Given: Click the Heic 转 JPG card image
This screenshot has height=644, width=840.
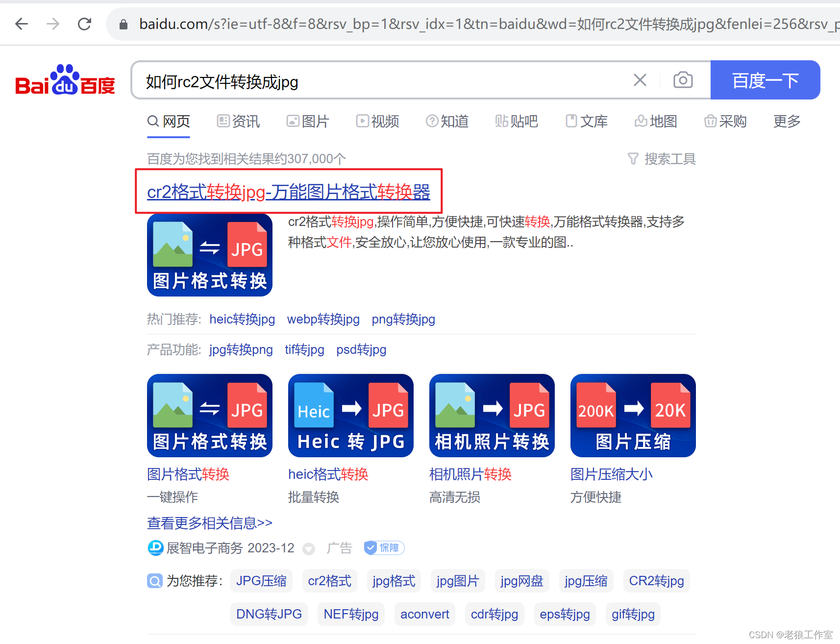Looking at the screenshot, I should pyautogui.click(x=351, y=416).
